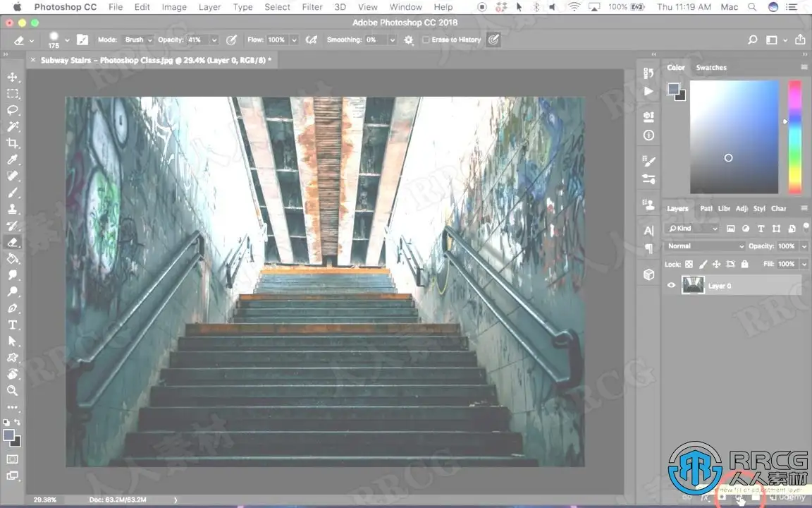Open the History panel icon

pos(648,73)
